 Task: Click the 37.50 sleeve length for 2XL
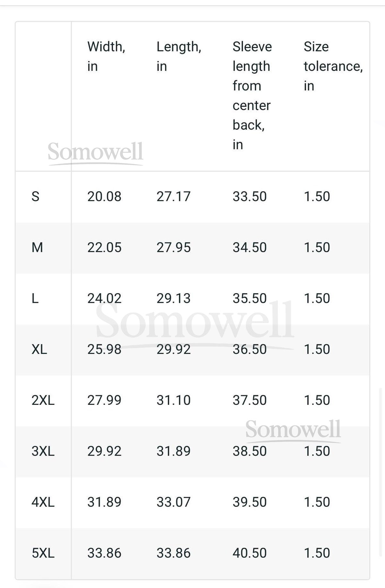[x=250, y=400]
